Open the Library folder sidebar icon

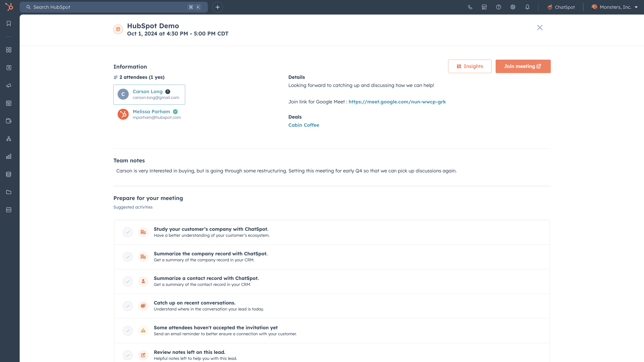pyautogui.click(x=9, y=192)
